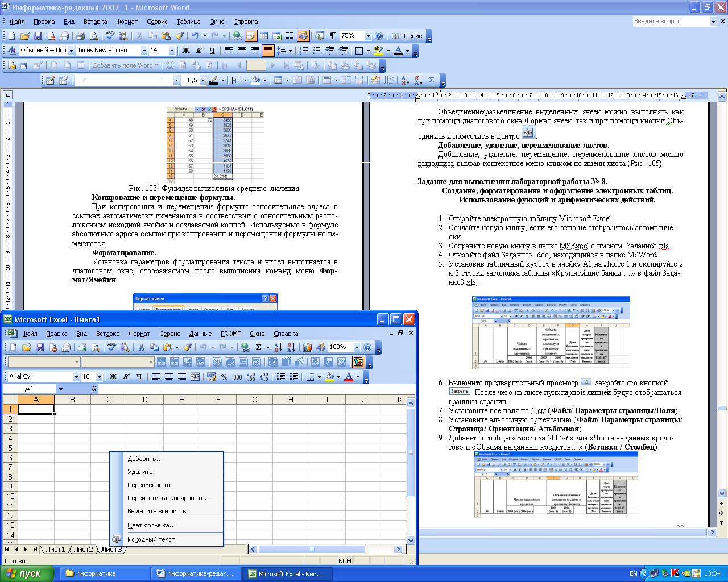This screenshot has width=728, height=582.
Task: Open the Chart Wizard in Excel
Action: click(308, 347)
